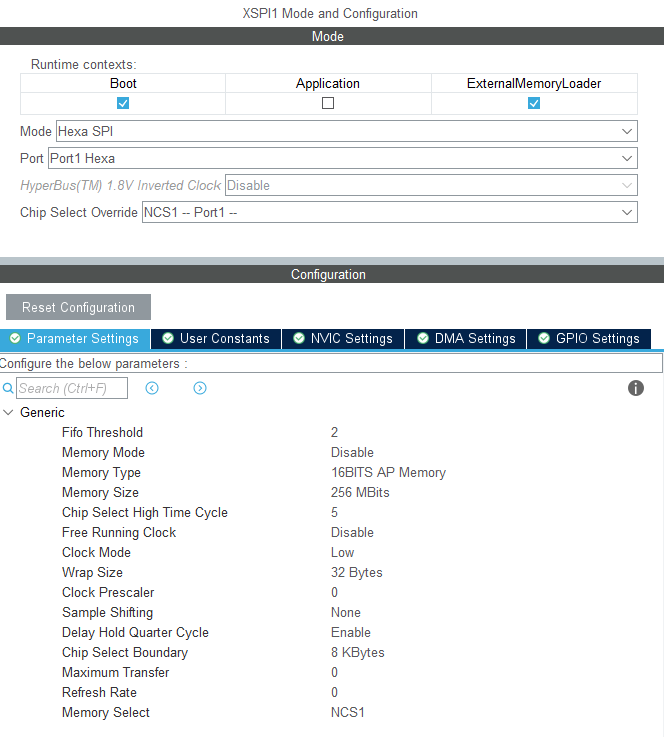Select Chip Select High Time Cycle label
This screenshot has width=664, height=737.
[145, 513]
